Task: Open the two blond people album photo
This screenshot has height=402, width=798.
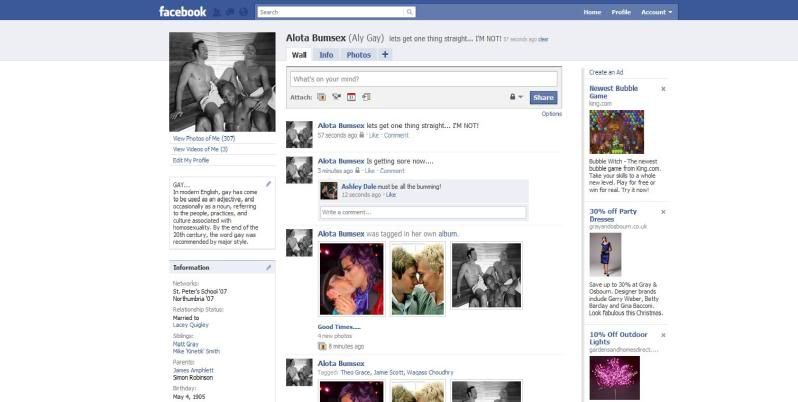Action: [x=417, y=279]
